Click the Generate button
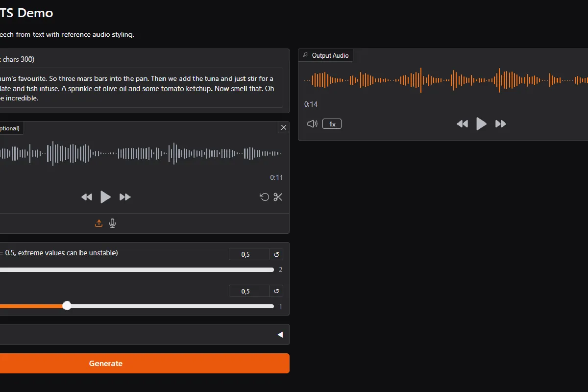Viewport: 588px width, 392px height. (145, 364)
